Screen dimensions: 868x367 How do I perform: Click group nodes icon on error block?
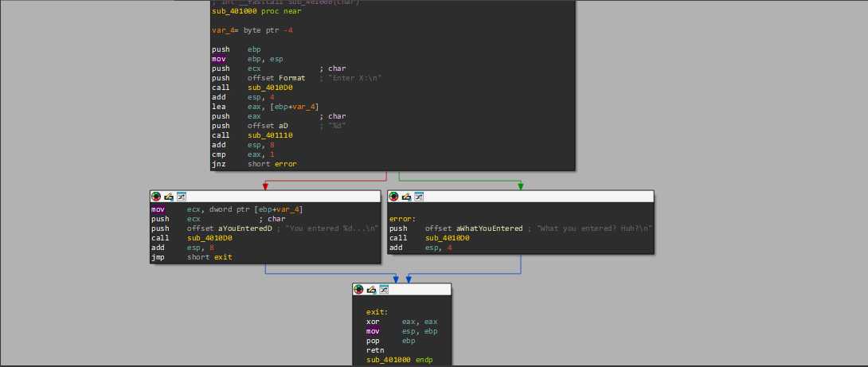pyautogui.click(x=419, y=197)
